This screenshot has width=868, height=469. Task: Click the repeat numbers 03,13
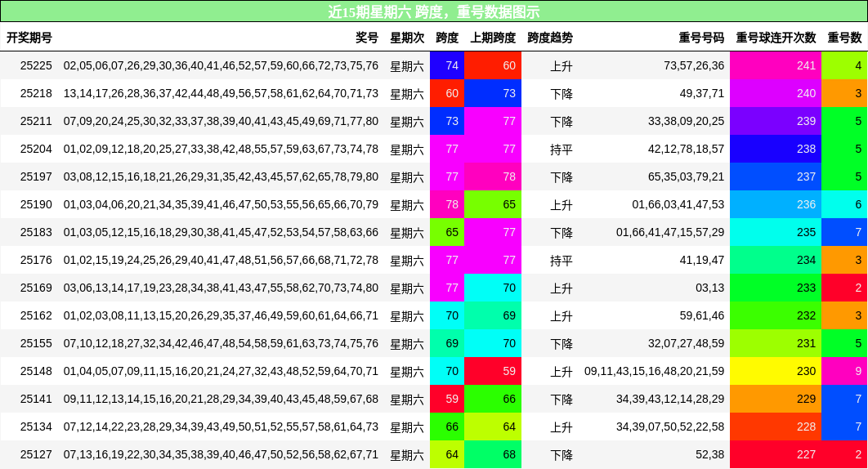709,288
